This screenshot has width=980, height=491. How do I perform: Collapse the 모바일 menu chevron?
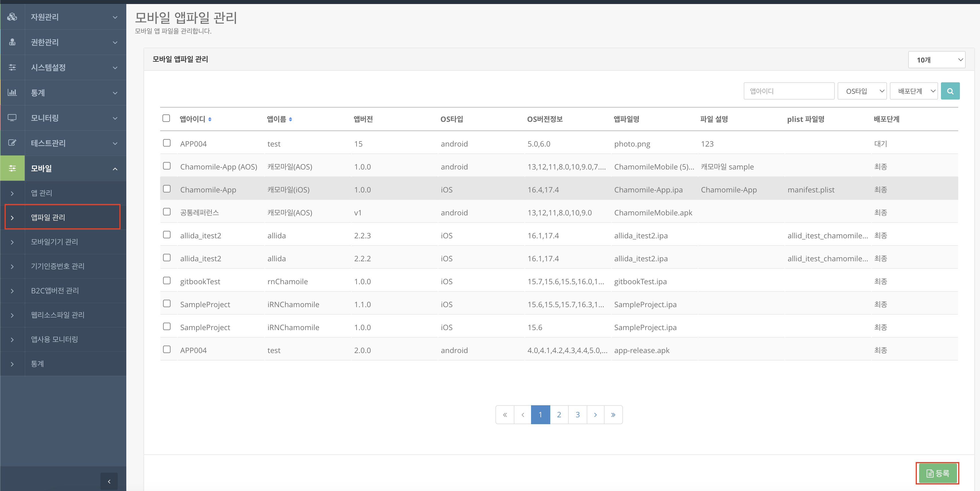[x=115, y=169]
